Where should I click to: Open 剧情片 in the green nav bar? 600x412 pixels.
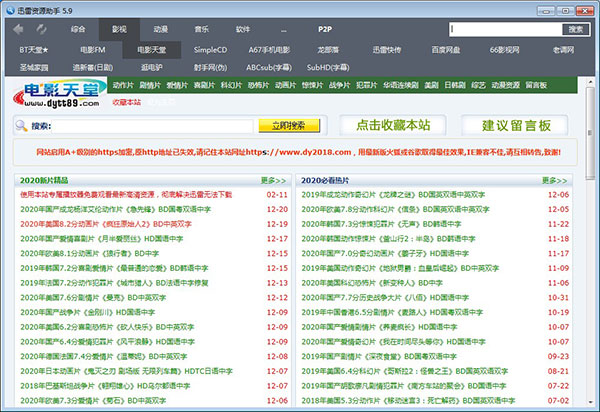click(x=150, y=85)
